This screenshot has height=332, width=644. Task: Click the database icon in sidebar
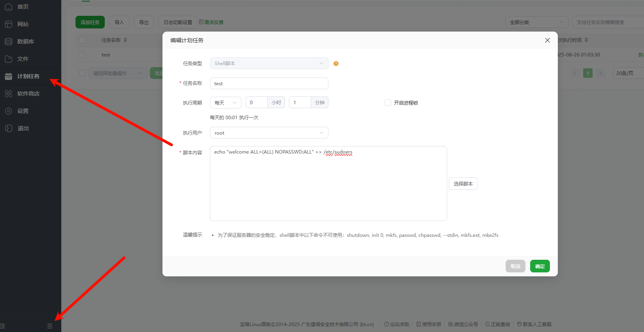[x=8, y=41]
